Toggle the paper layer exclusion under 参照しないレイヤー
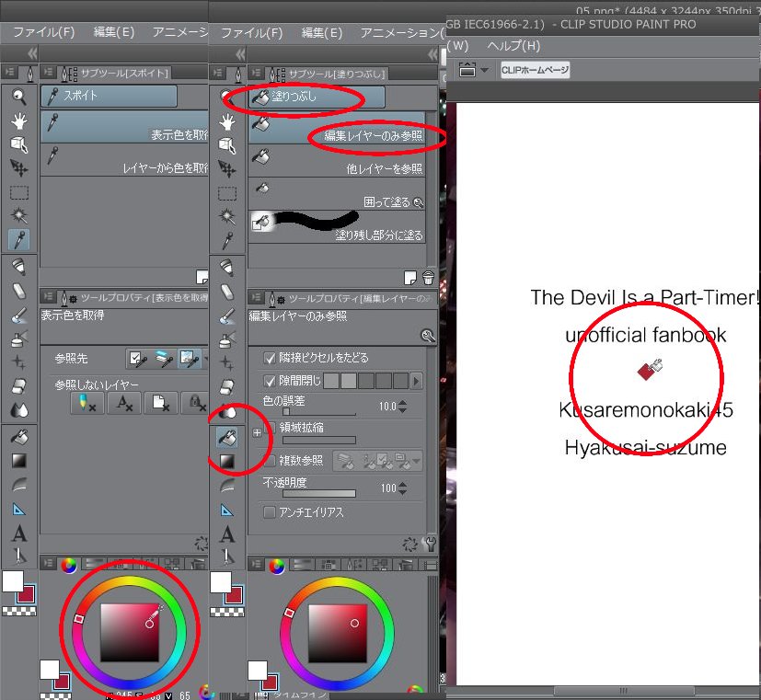The height and width of the screenshot is (700, 761). (x=161, y=403)
